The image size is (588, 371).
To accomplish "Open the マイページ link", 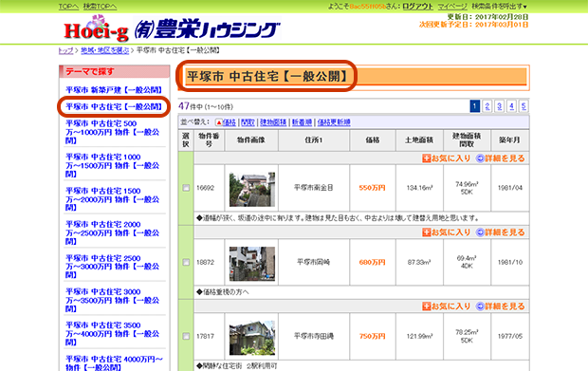I will pos(452,7).
